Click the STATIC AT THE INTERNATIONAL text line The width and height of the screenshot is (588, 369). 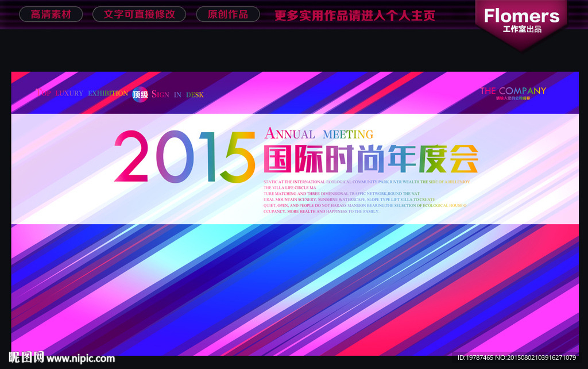point(366,182)
